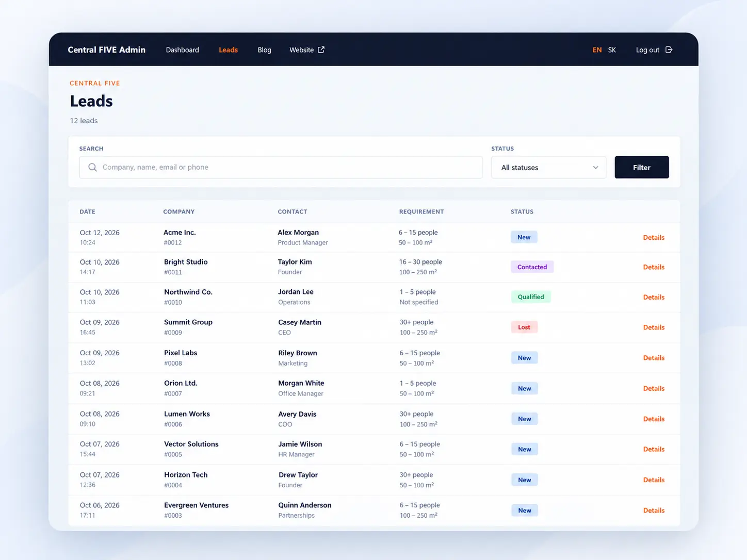Click the Central FIVE Admin logo text
This screenshot has width=747, height=560.
point(107,50)
